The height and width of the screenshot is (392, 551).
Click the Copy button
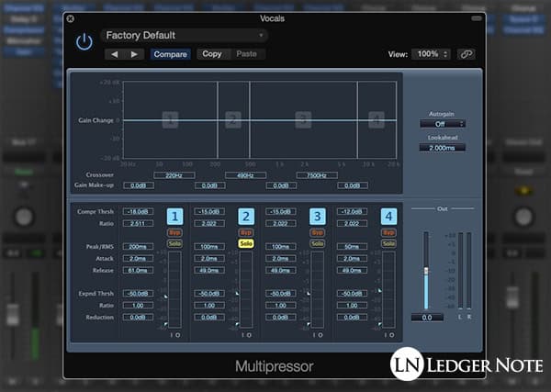click(x=212, y=54)
